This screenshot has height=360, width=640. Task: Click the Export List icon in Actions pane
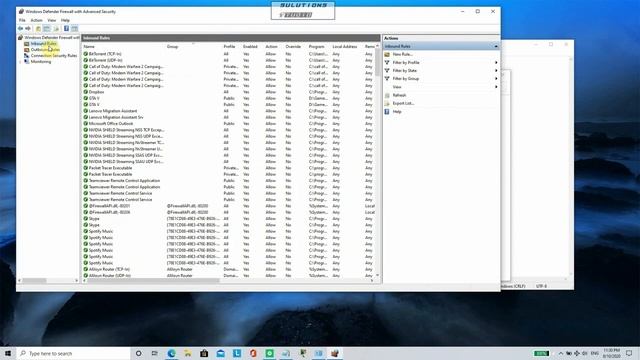pyautogui.click(x=387, y=103)
